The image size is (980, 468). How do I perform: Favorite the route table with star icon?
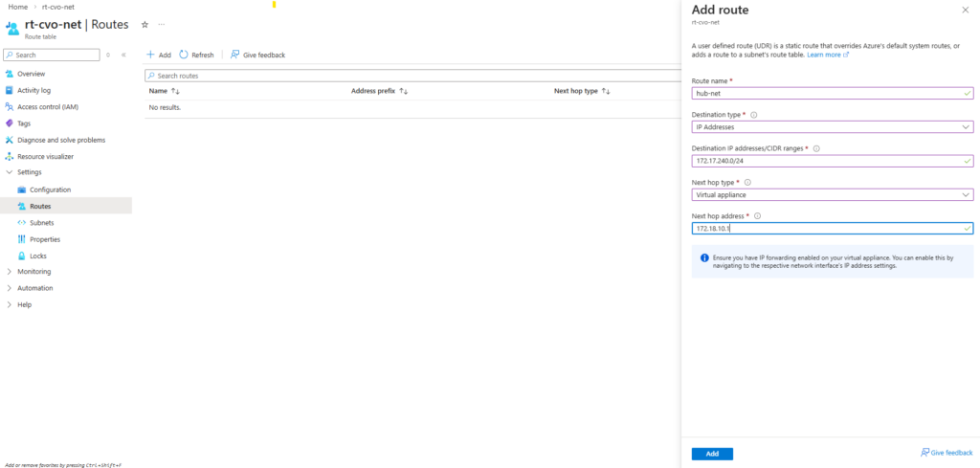[145, 24]
